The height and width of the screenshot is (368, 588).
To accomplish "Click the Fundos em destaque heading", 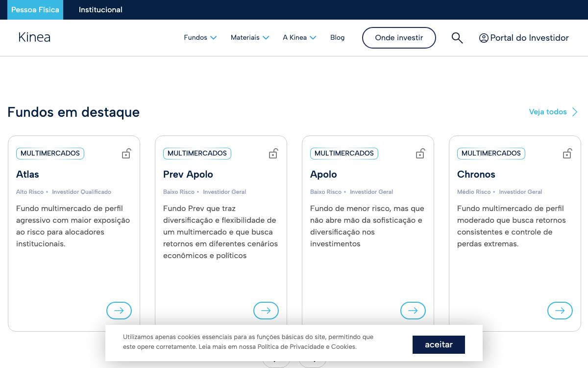I will click(73, 112).
